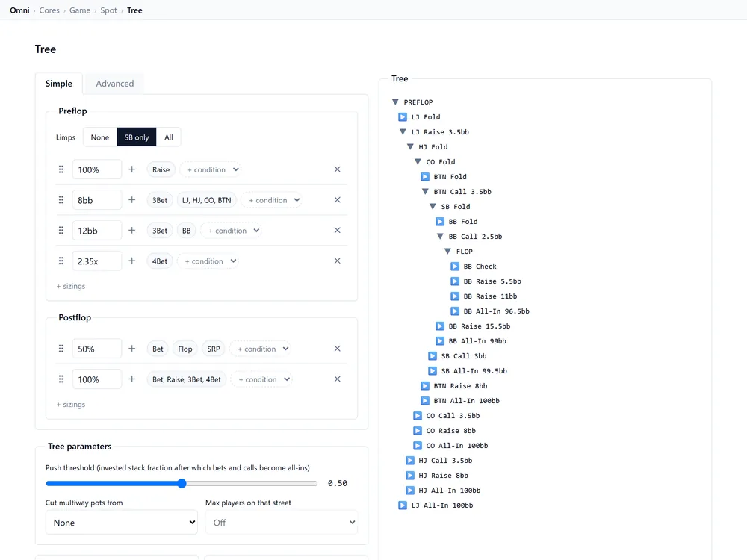Click the drag handle of the 8bb row
The width and height of the screenshot is (747, 560).
(61, 200)
